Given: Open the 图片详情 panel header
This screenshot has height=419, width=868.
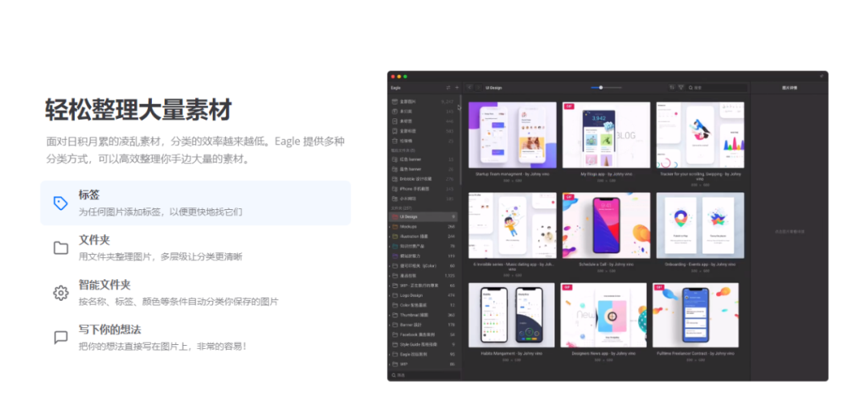Looking at the screenshot, I should 789,88.
